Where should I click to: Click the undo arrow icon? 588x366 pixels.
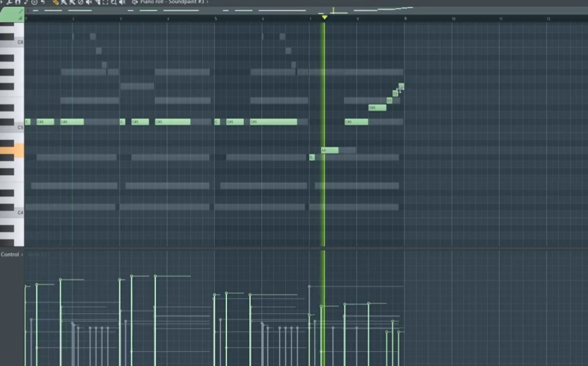[x=43, y=2]
